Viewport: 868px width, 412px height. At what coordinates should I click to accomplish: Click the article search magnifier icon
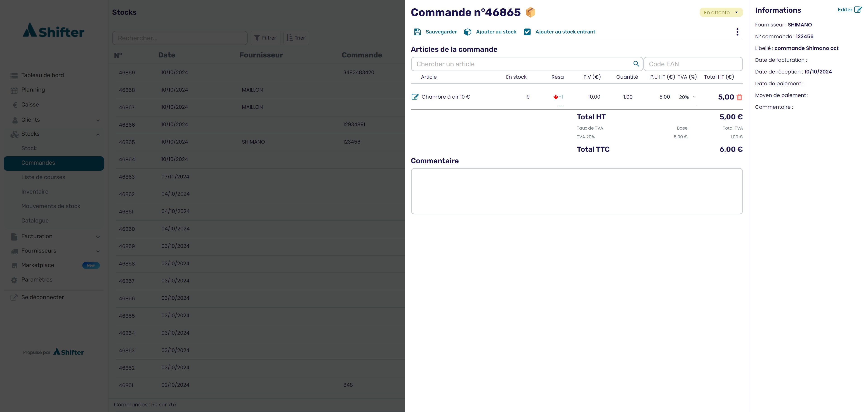[x=636, y=64]
